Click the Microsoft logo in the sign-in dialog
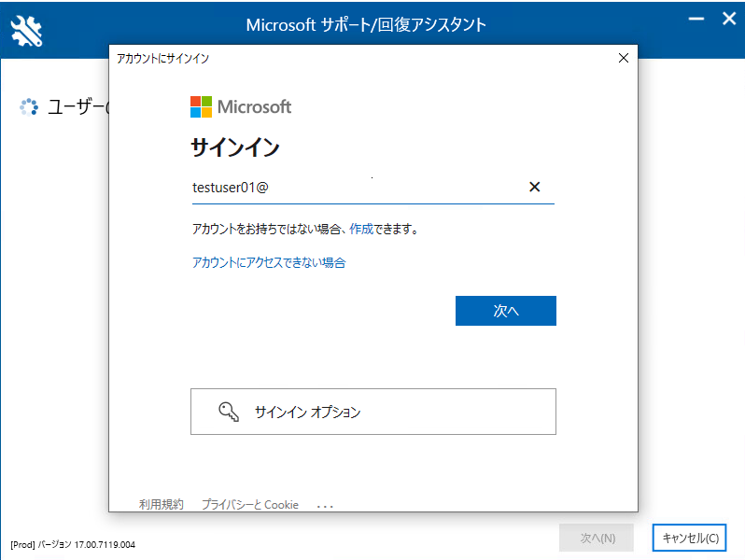 241,107
